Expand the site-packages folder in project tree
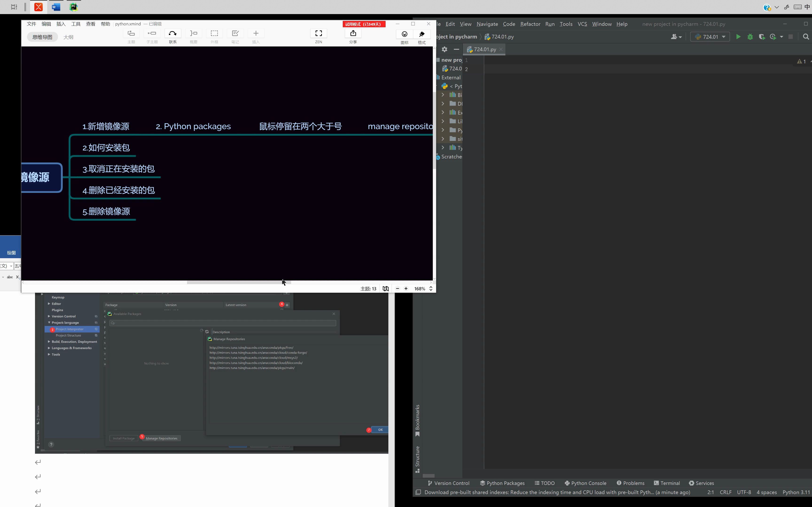 point(443,139)
